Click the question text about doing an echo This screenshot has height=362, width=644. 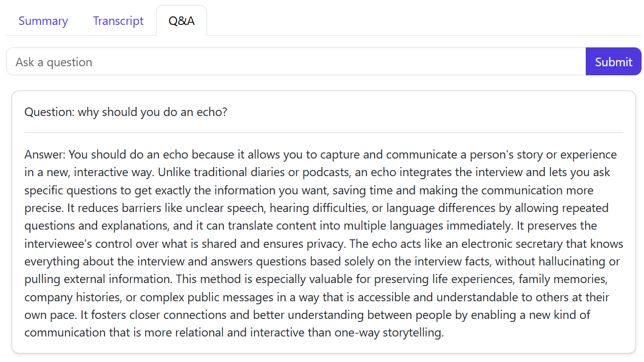[x=152, y=112]
